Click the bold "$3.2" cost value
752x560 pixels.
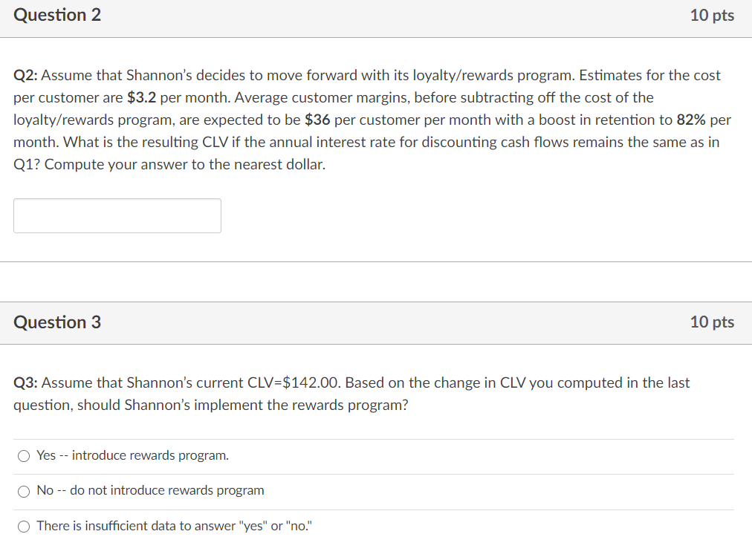[x=141, y=98]
